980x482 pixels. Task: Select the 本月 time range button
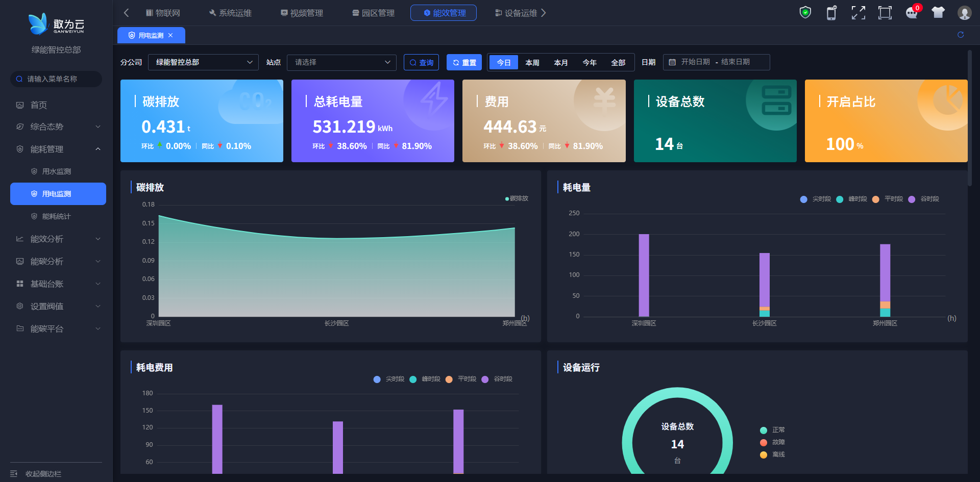561,62
